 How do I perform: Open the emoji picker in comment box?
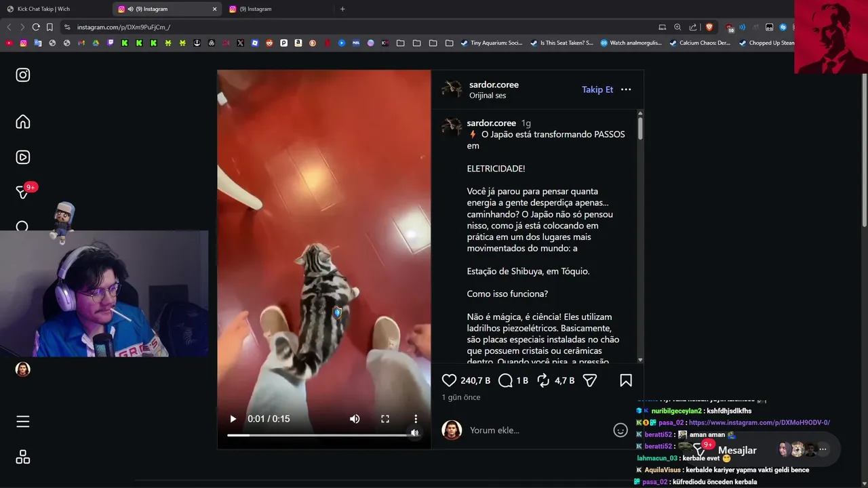point(620,430)
